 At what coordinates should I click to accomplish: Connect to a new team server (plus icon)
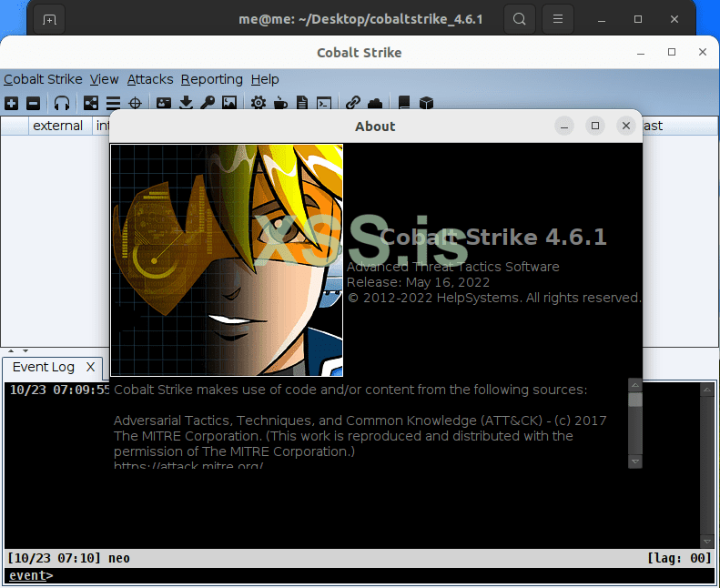coord(12,103)
